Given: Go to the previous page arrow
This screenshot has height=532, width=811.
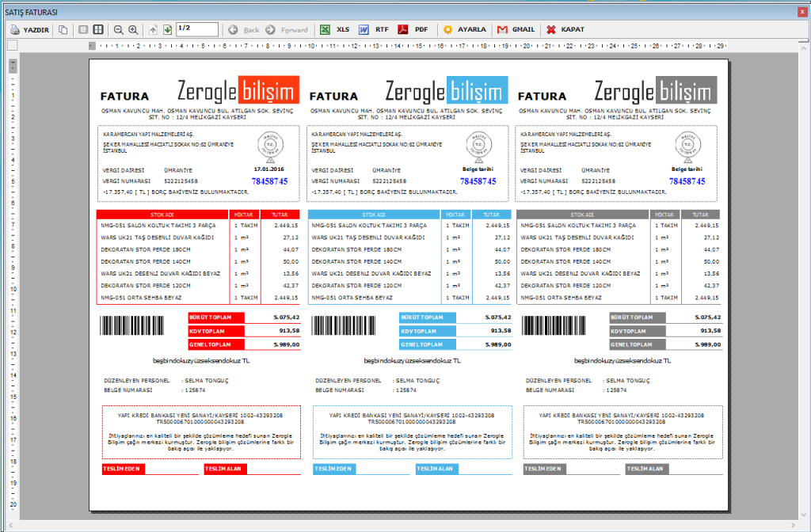Looking at the screenshot, I should click(153, 29).
